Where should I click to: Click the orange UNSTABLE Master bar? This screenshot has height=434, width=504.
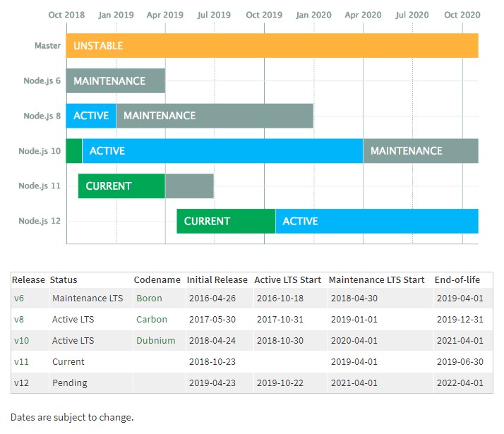click(272, 46)
